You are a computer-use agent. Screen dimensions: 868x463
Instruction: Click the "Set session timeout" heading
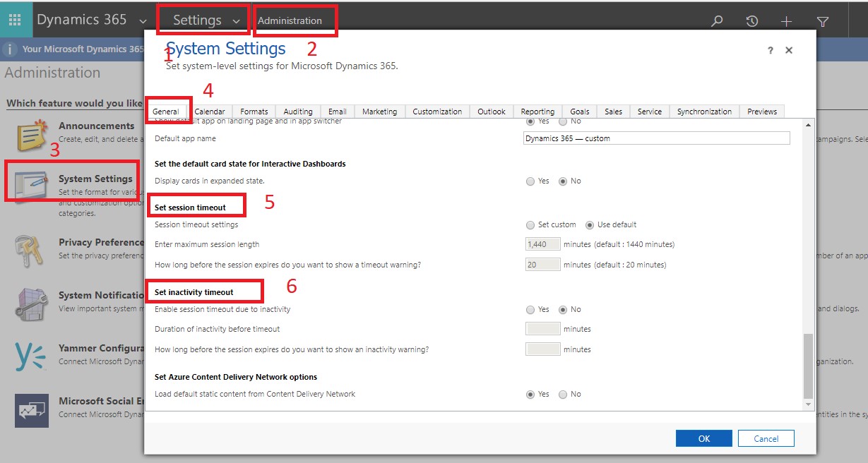[191, 208]
